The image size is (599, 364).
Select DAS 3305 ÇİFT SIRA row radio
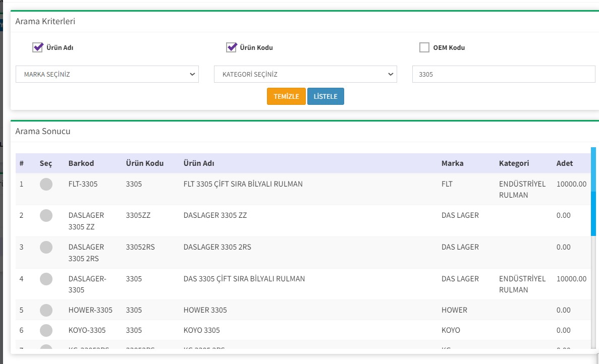tap(46, 279)
